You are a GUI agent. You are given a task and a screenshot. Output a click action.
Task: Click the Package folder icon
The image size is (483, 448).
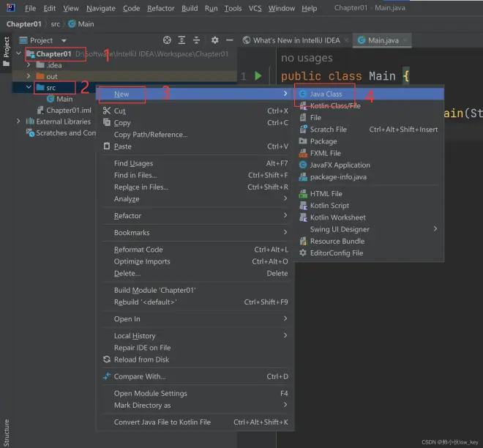pos(303,141)
